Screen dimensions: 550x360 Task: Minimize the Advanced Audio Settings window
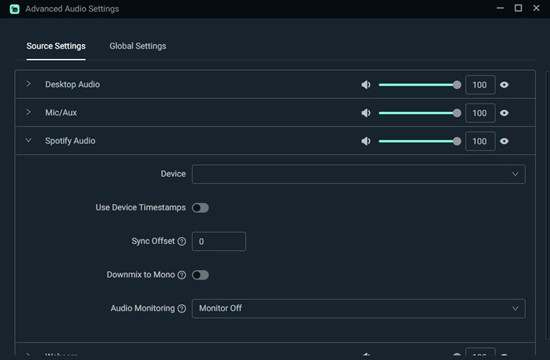click(500, 8)
